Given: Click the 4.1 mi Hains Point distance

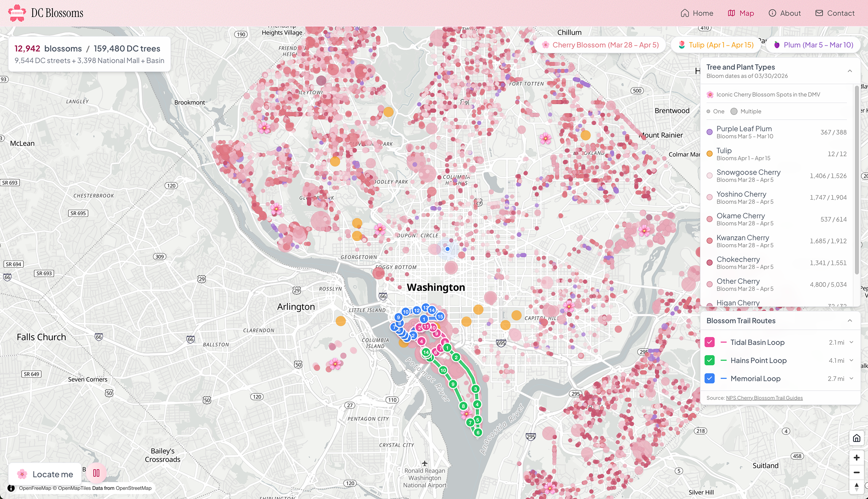Looking at the screenshot, I should click(x=836, y=361).
